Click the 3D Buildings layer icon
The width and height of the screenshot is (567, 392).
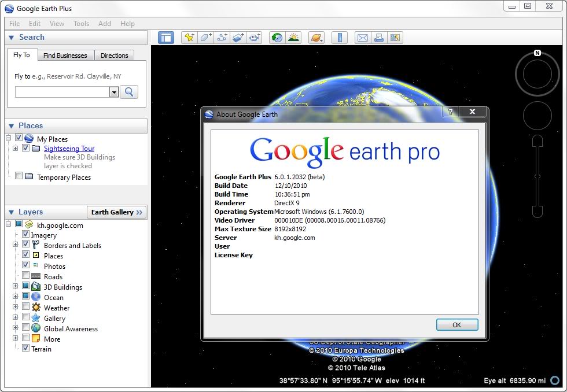[x=36, y=287]
